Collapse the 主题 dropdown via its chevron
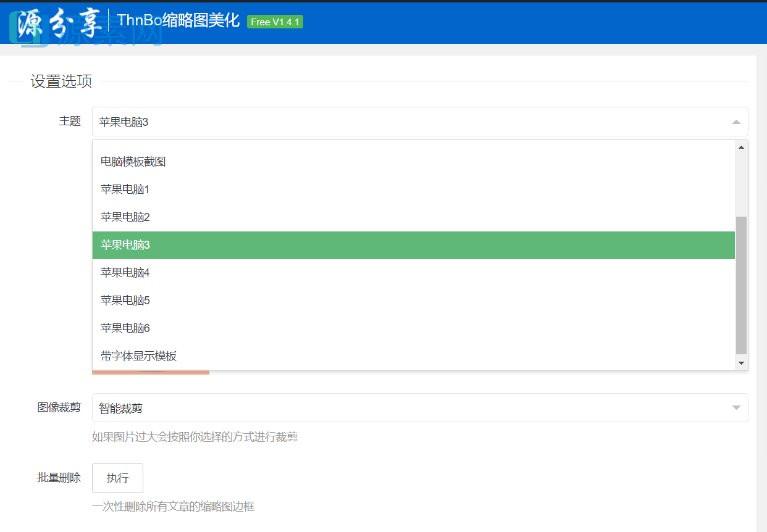Image resolution: width=767 pixels, height=532 pixels. pyautogui.click(x=736, y=122)
